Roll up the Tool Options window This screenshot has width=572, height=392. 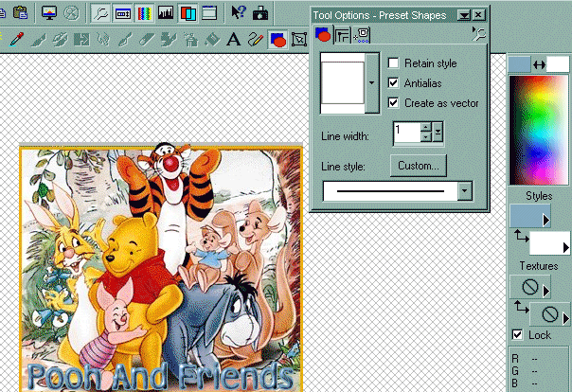click(x=464, y=15)
